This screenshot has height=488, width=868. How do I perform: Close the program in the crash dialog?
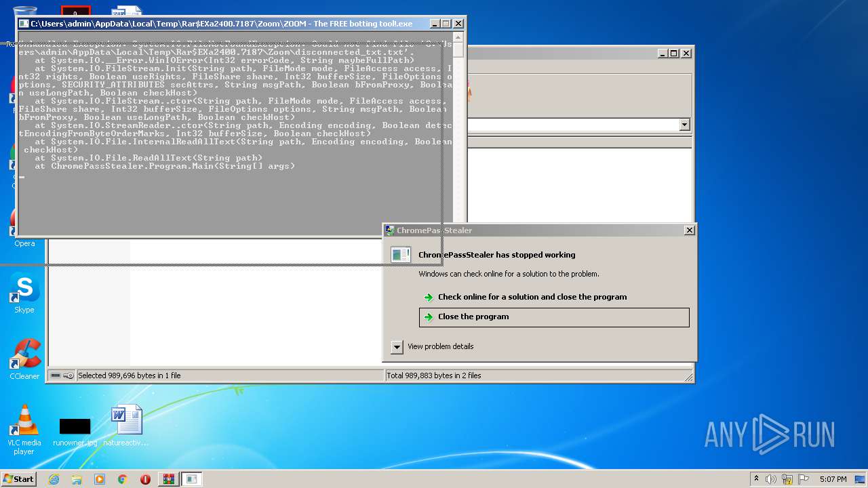(x=554, y=317)
